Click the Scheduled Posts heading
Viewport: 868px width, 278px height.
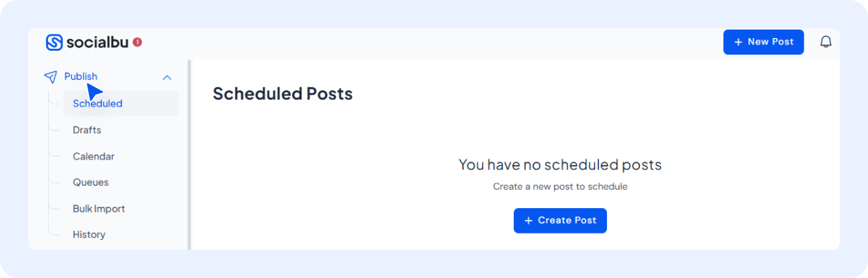(282, 93)
